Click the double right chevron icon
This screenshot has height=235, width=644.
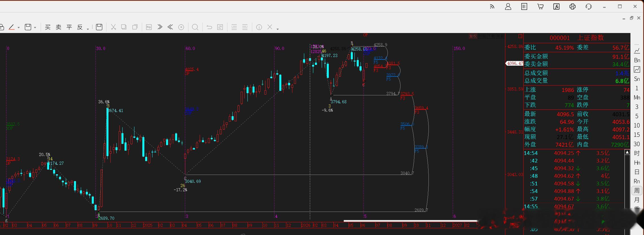coord(160,27)
